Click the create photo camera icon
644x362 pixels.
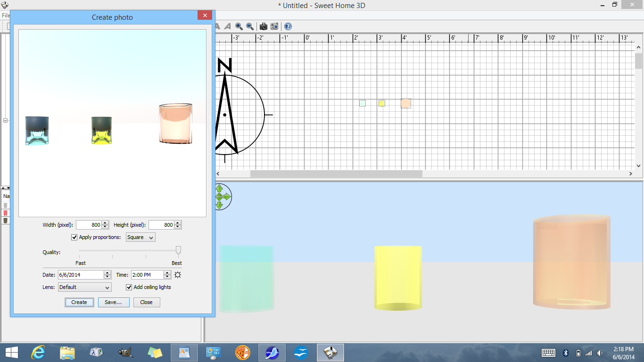(x=264, y=26)
